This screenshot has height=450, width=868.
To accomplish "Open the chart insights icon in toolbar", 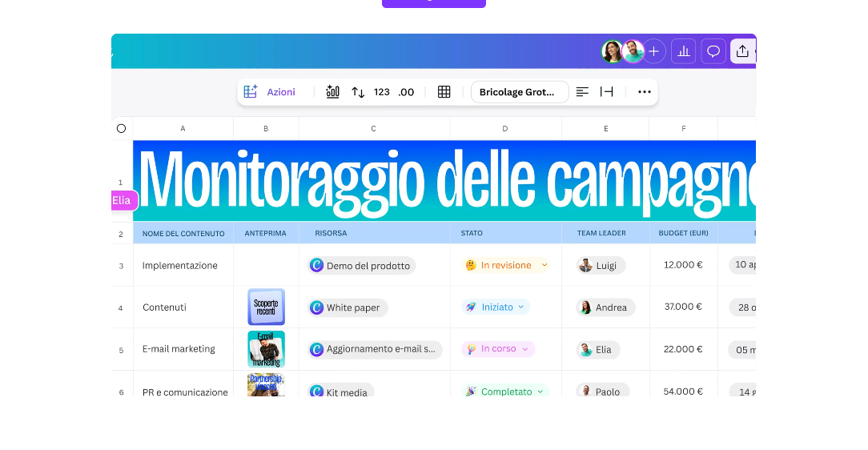I will pos(333,92).
